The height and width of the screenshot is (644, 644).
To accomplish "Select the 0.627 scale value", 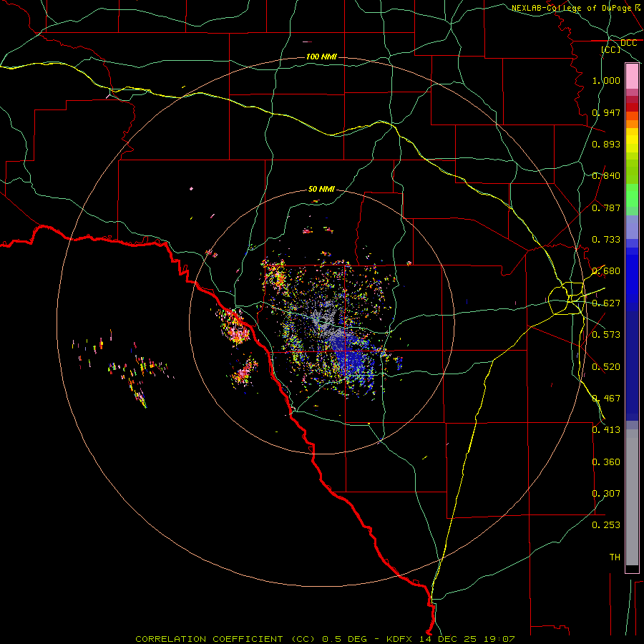I will click(x=606, y=303).
